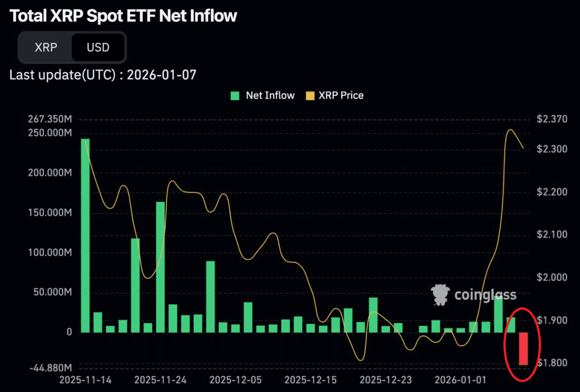The height and width of the screenshot is (392, 580).
Task: Click the 2025-12-05 x-axis date label
Action: pyautogui.click(x=236, y=380)
